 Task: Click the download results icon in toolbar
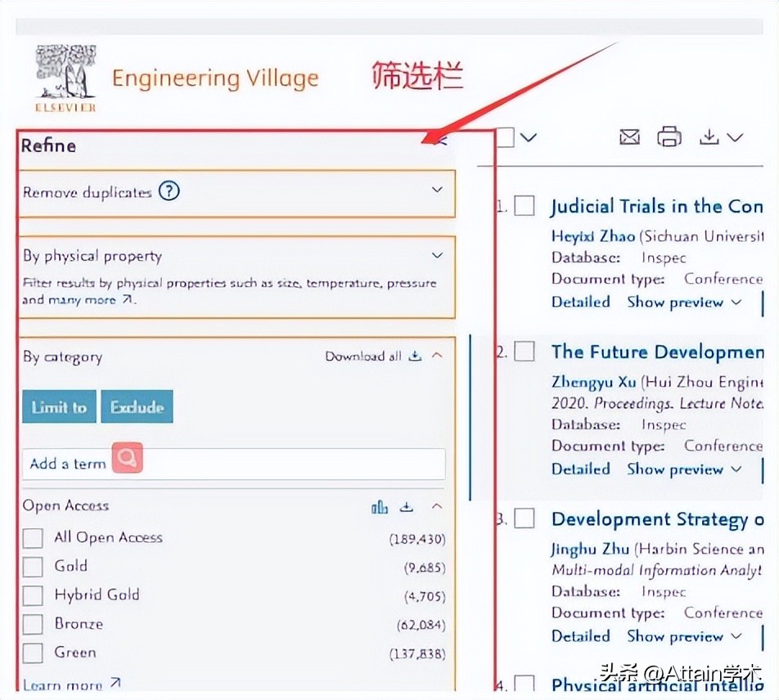[709, 137]
